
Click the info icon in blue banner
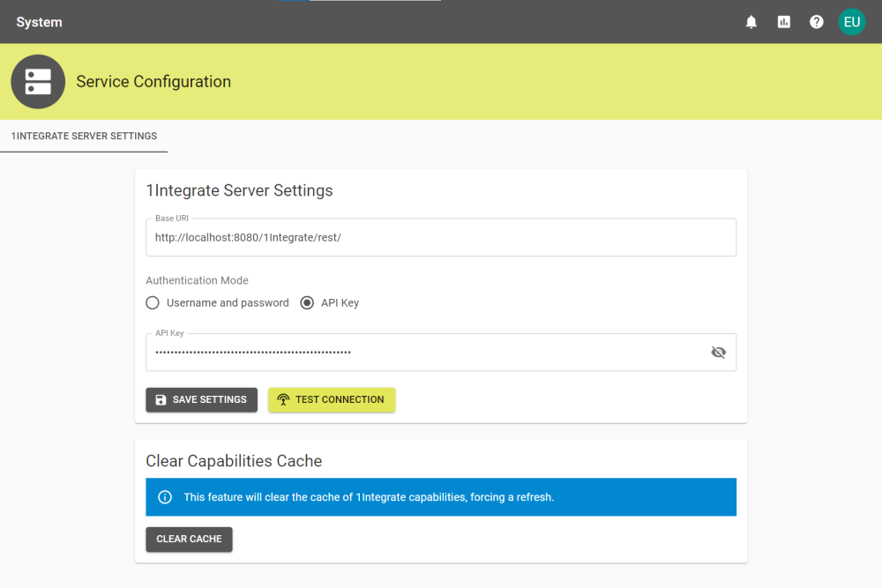click(165, 497)
